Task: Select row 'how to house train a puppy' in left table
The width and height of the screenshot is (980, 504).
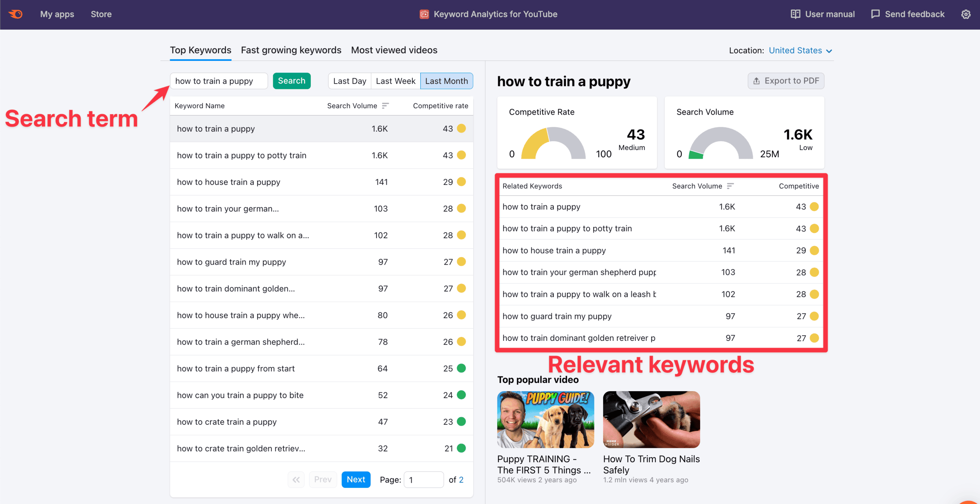Action: pyautogui.click(x=321, y=182)
